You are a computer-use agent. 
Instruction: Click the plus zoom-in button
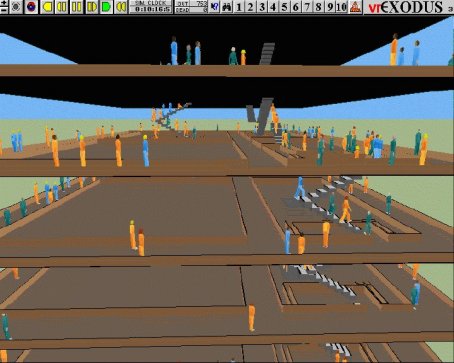click(x=4, y=3)
